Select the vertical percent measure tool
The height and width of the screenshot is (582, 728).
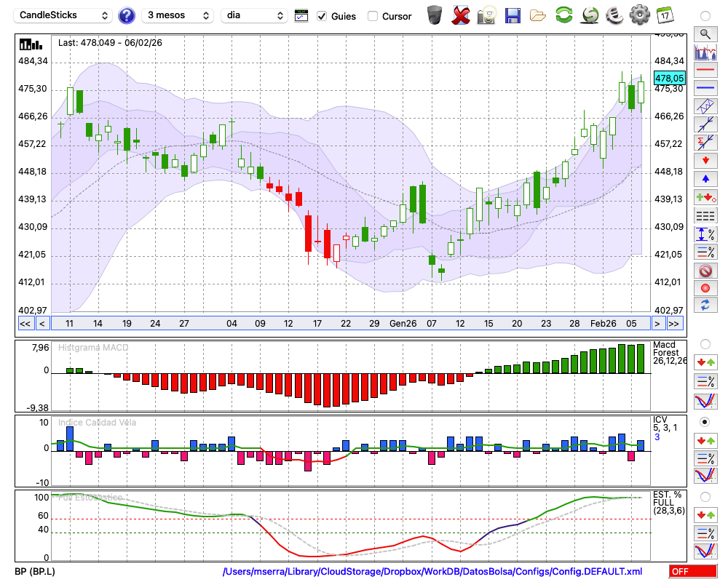705,234
